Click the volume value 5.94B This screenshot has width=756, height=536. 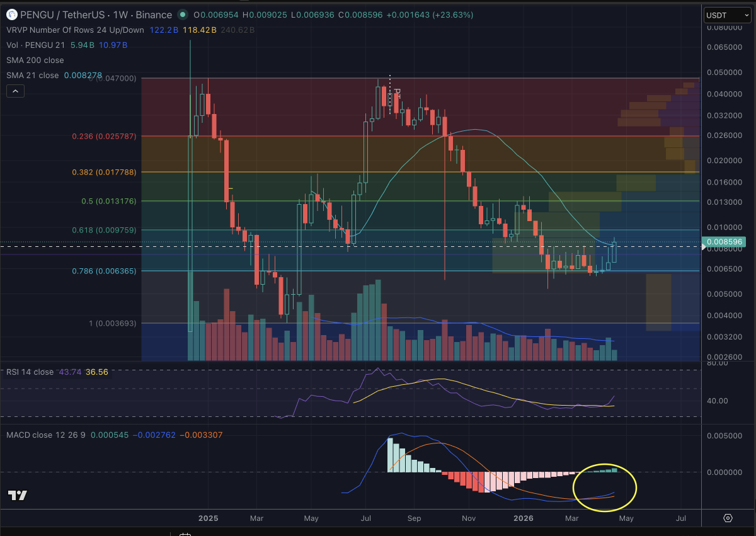(x=83, y=45)
